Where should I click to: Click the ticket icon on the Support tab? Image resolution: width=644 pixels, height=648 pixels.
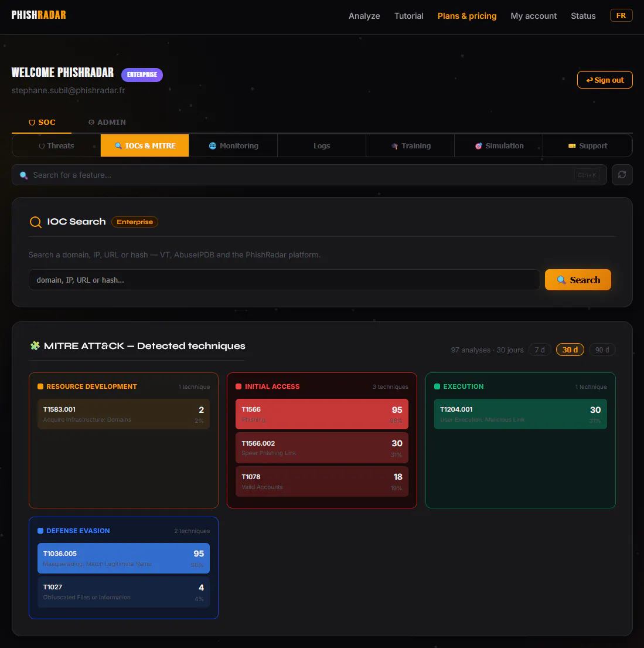[x=572, y=146]
